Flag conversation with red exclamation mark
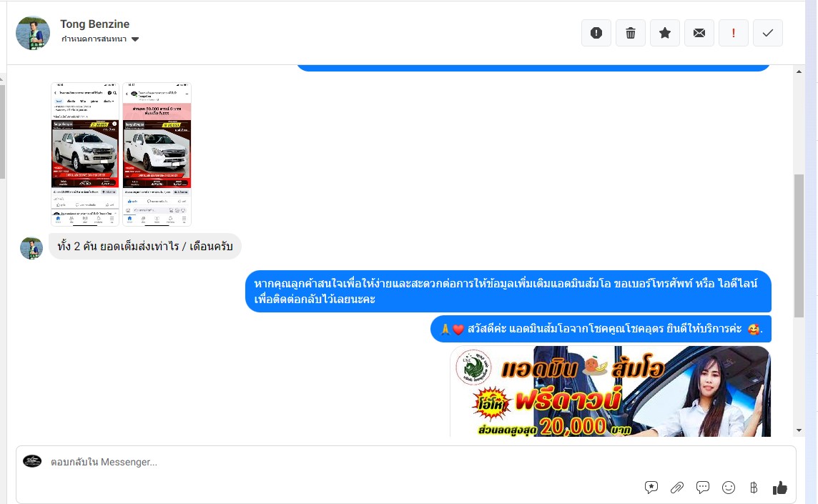The height and width of the screenshot is (504, 818). point(733,33)
